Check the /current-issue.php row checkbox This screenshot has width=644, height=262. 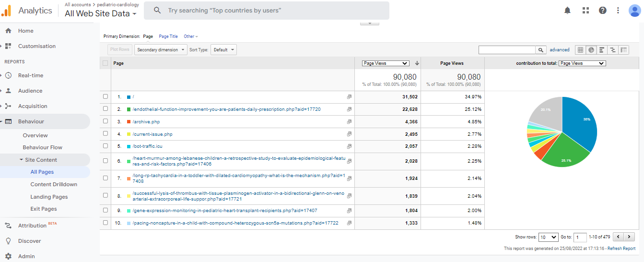coord(105,134)
